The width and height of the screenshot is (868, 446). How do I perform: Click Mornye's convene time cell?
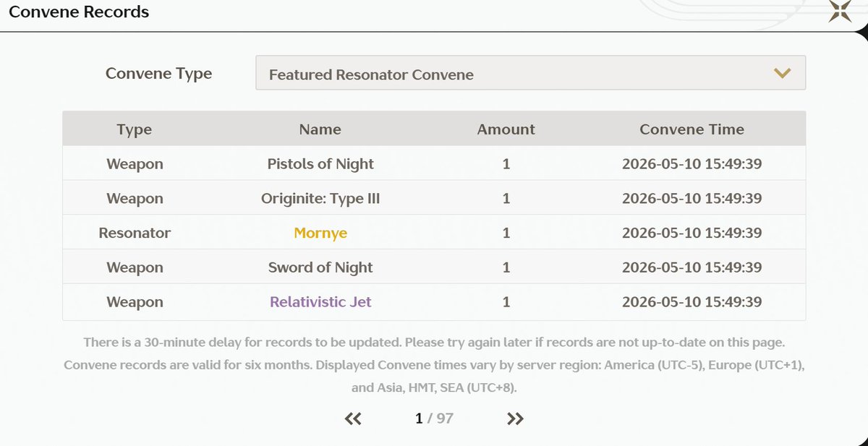tap(692, 233)
